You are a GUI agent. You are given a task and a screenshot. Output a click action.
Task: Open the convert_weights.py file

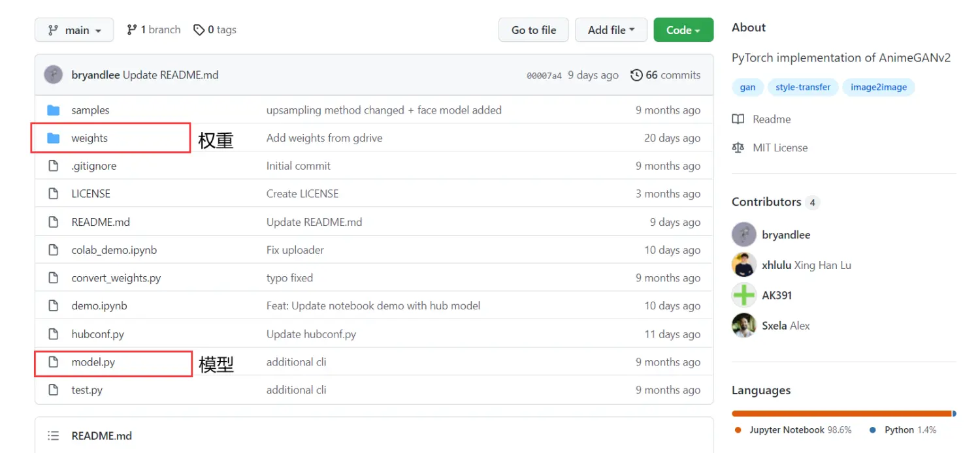coord(116,278)
